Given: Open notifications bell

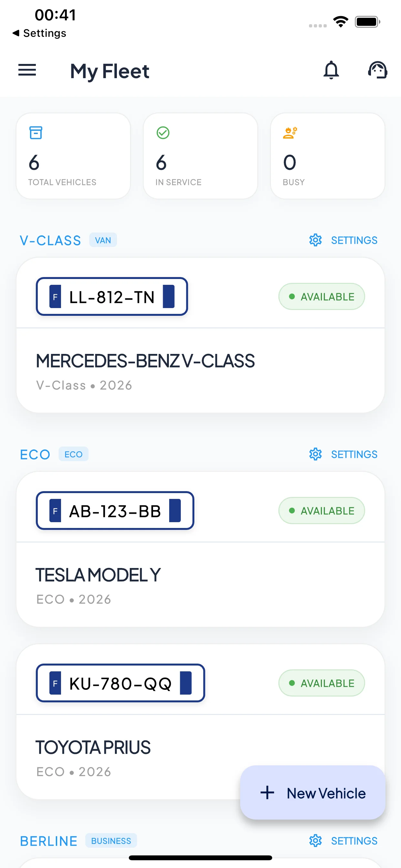Looking at the screenshot, I should click(x=331, y=70).
